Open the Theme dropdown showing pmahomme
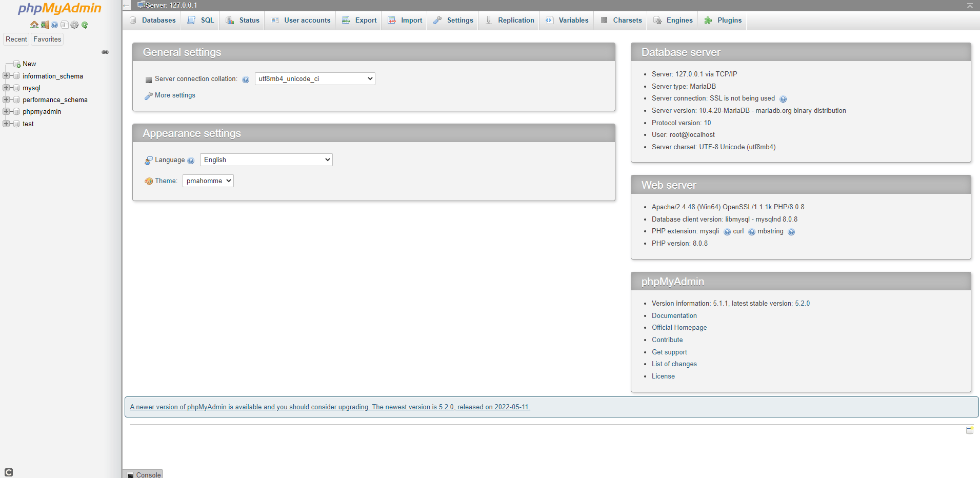The width and height of the screenshot is (980, 478). [208, 181]
